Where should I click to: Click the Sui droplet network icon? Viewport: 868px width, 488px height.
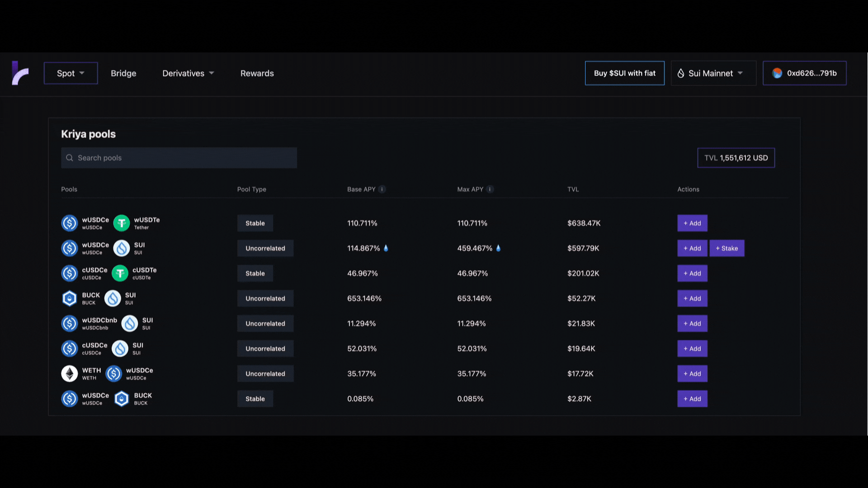click(x=681, y=73)
